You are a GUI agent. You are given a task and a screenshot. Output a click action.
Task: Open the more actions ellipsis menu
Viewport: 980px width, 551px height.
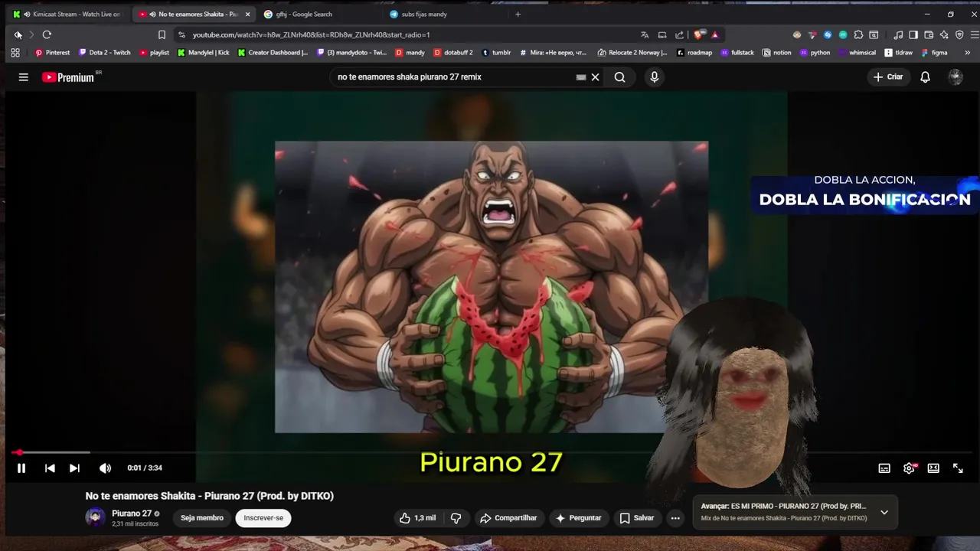tap(675, 518)
